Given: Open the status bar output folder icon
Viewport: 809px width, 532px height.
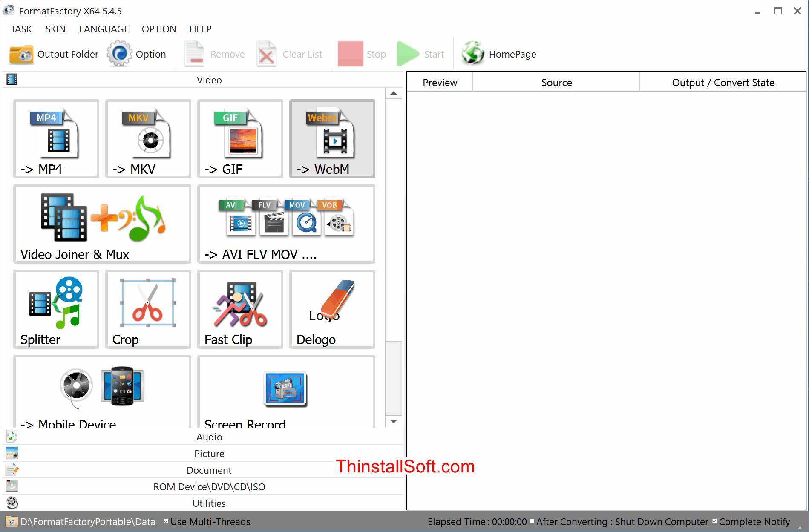Looking at the screenshot, I should point(12,522).
